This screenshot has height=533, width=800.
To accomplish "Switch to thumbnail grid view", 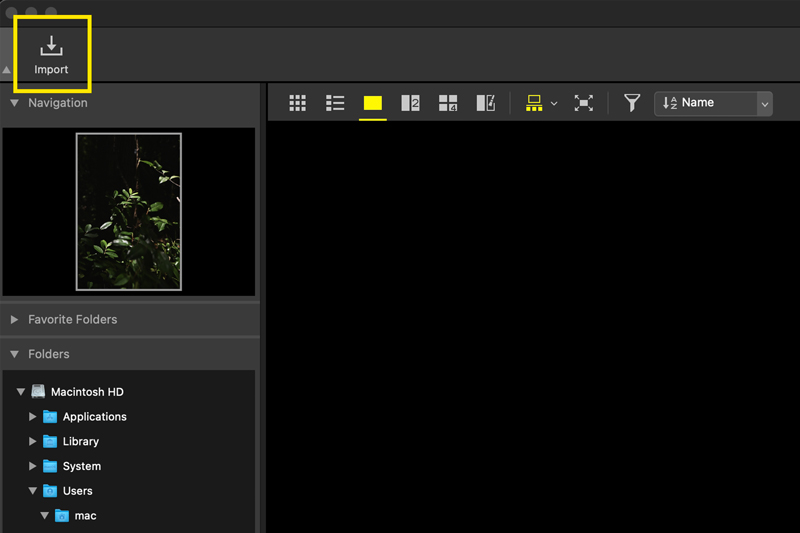I will [x=297, y=103].
